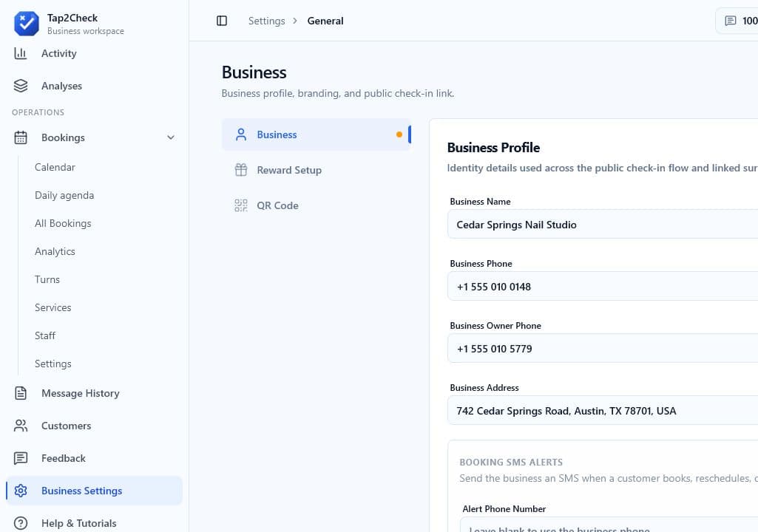Click the BOOKING SMS ALERTS heading
Screen dimensions: 758x532
click(511, 462)
